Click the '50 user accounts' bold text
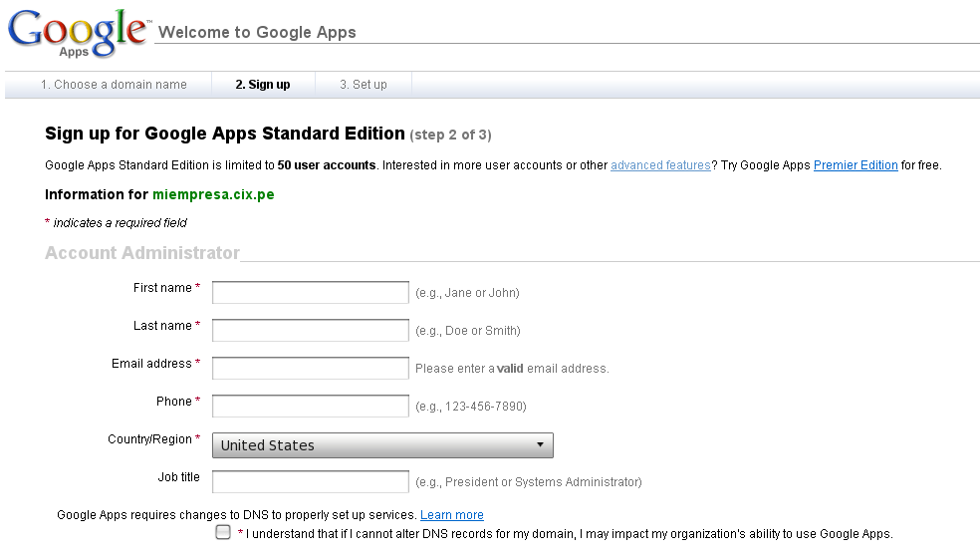The height and width of the screenshot is (556, 980). point(327,165)
